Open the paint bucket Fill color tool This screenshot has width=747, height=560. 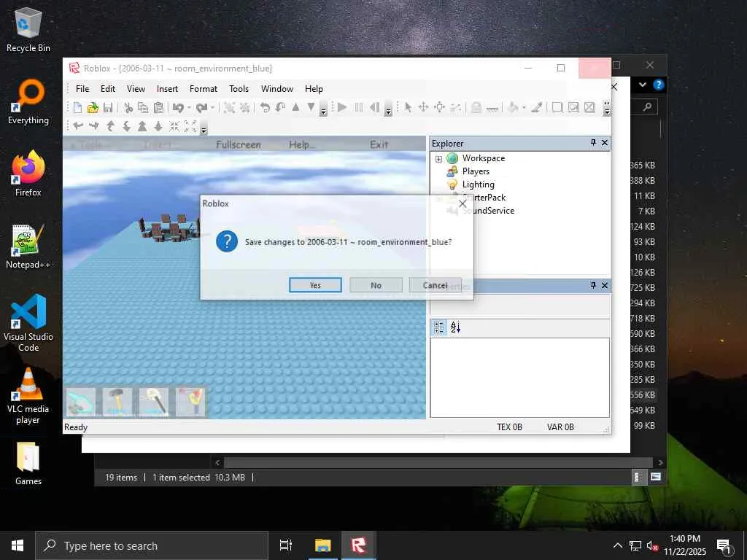(513, 108)
